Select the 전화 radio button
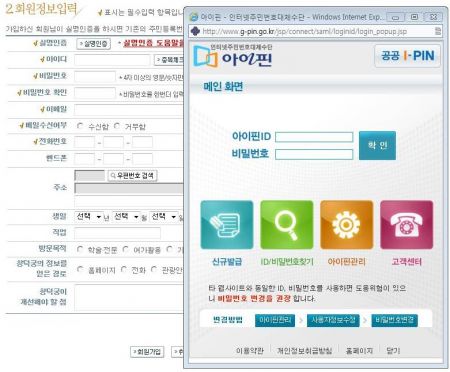 tap(124, 269)
